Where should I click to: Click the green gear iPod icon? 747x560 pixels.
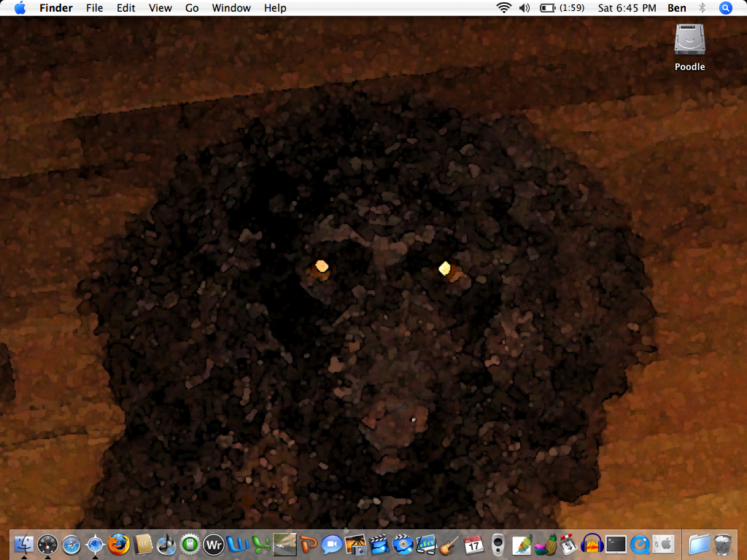click(190, 544)
